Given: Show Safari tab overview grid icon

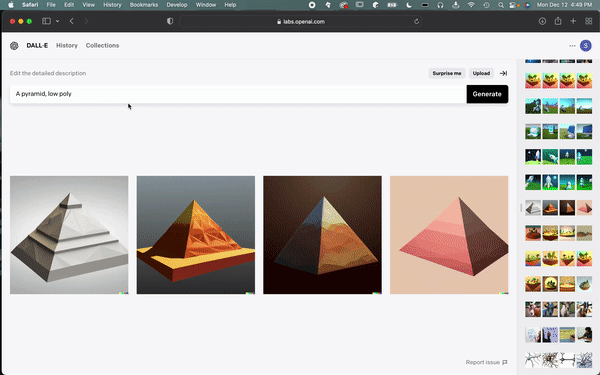Looking at the screenshot, I should point(589,21).
